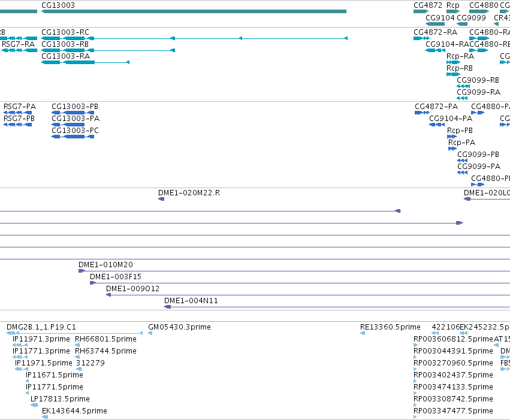
Task: Click the CG13003 gene label
Action: coord(58,5)
